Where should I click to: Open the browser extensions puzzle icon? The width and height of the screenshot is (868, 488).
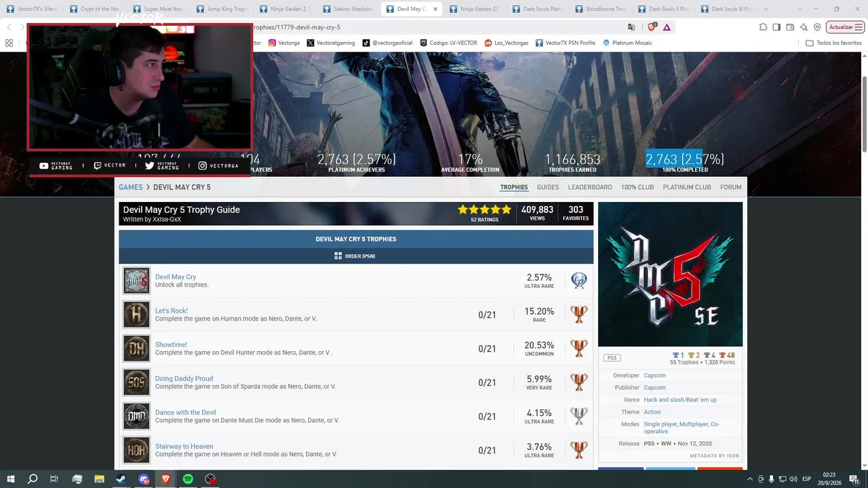763,27
